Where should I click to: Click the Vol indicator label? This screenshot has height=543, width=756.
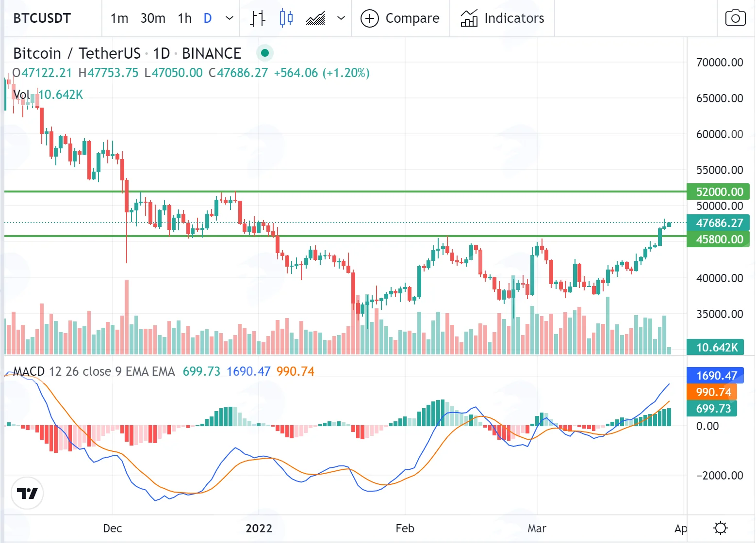(21, 95)
